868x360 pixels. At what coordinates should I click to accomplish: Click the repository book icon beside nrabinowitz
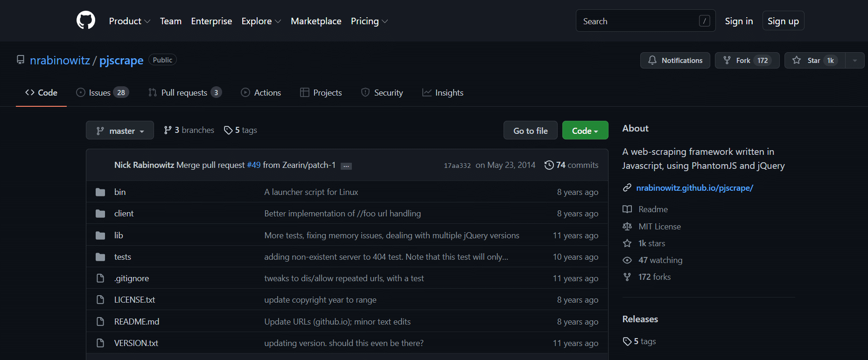pos(21,60)
